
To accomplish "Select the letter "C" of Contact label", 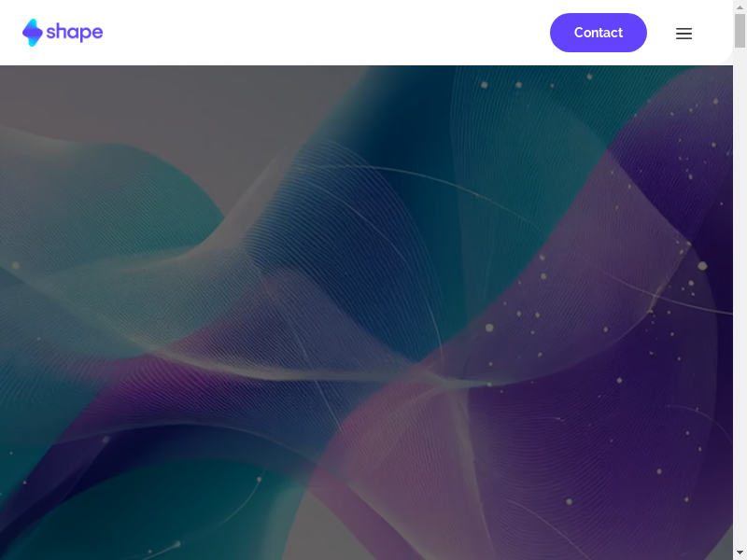I will click(x=579, y=33).
